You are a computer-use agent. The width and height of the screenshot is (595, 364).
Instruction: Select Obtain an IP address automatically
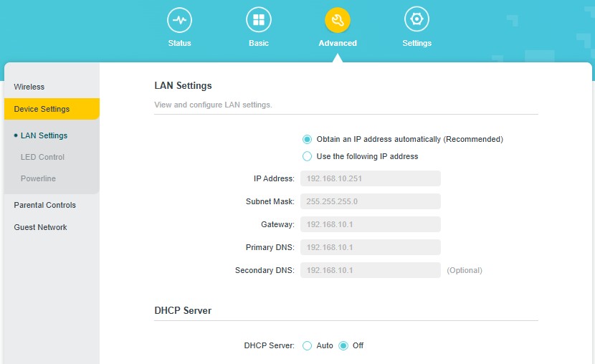click(307, 139)
